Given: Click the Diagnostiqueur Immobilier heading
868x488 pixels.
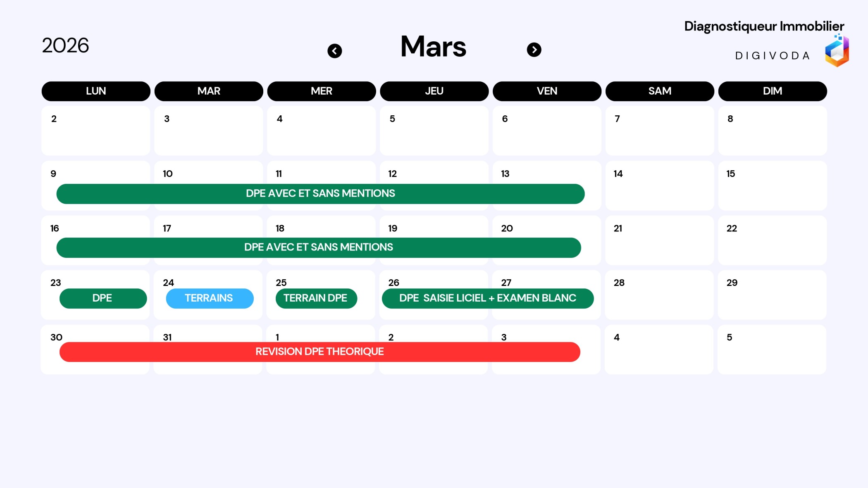Looking at the screenshot, I should (x=764, y=26).
